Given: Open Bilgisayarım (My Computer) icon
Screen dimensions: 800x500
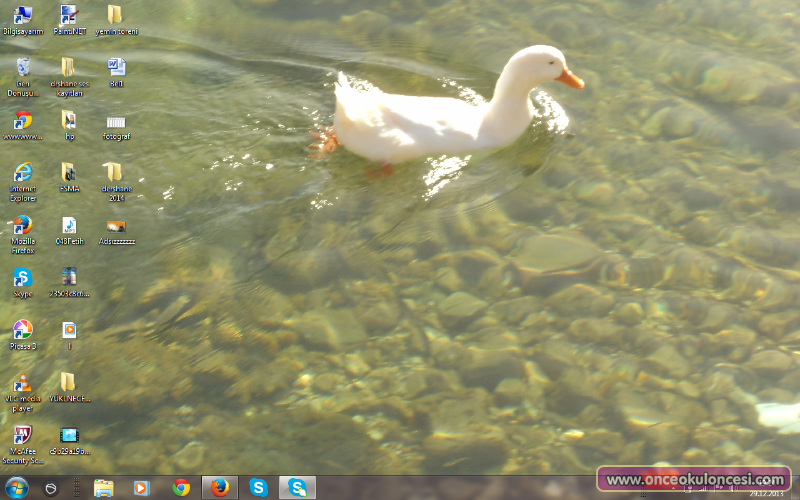Looking at the screenshot, I should pos(22,16).
